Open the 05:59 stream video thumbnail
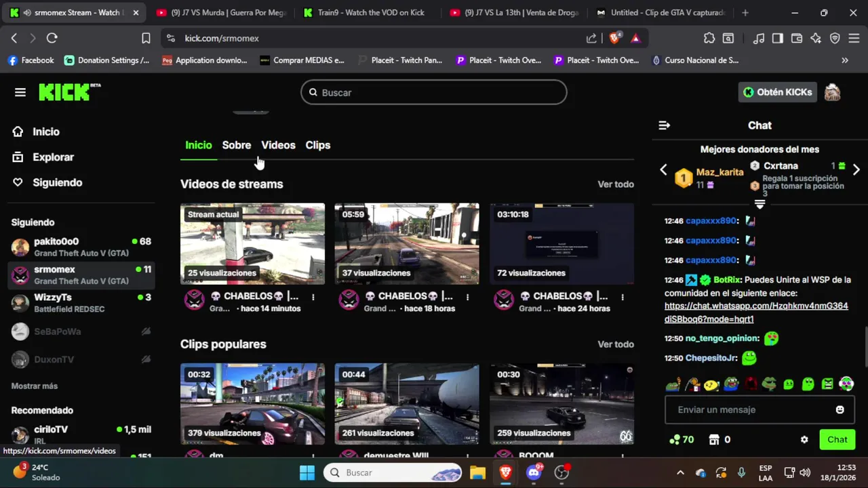Viewport: 868px width, 488px height. pyautogui.click(x=407, y=244)
